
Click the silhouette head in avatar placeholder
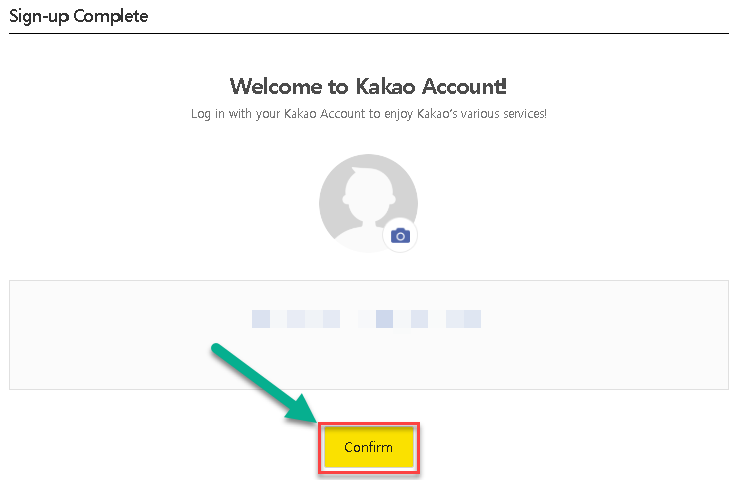coord(369,192)
